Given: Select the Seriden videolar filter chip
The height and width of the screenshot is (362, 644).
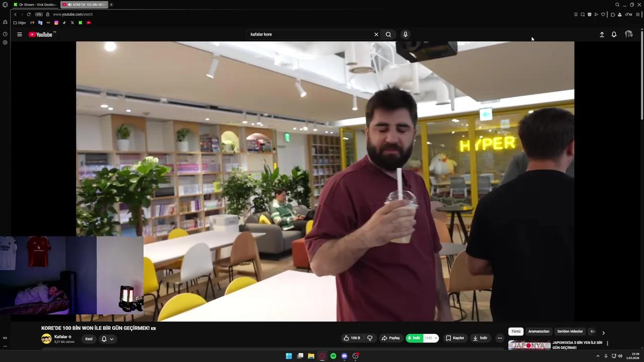Looking at the screenshot, I should pyautogui.click(x=570, y=332).
